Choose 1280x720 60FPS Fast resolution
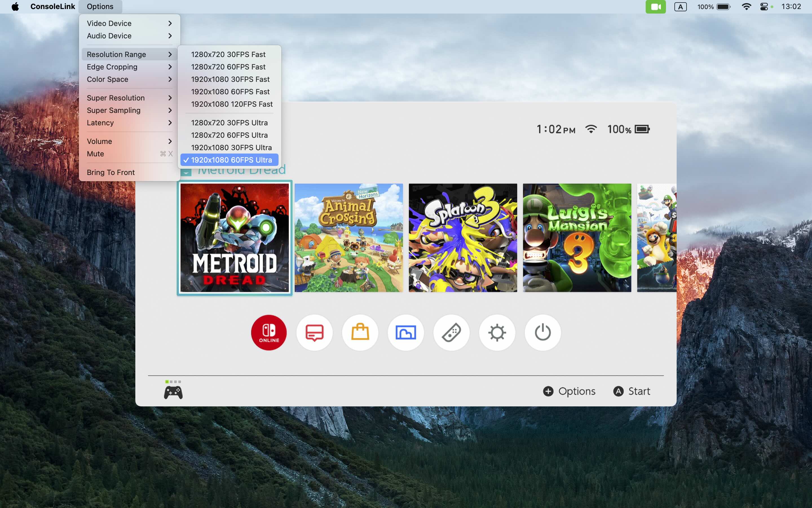 pyautogui.click(x=229, y=67)
